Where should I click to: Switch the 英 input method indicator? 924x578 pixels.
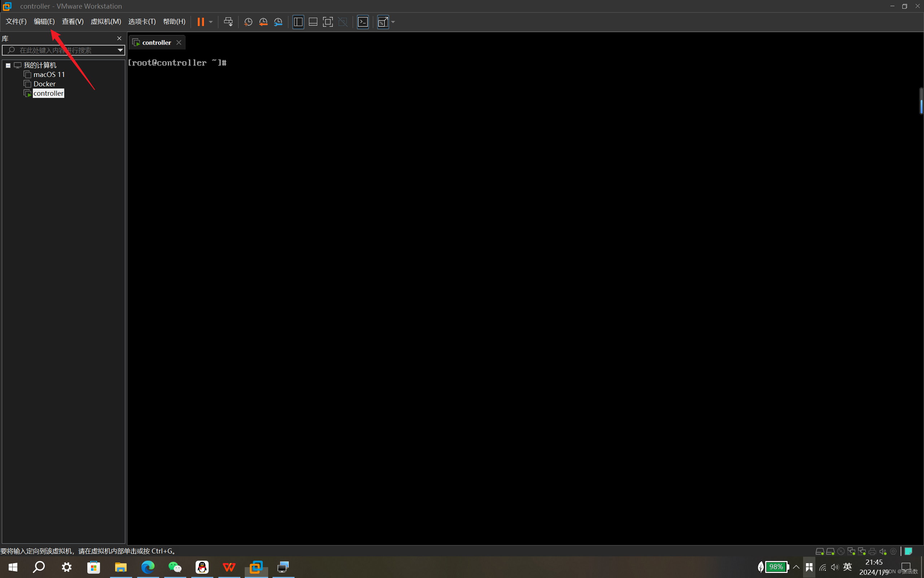click(847, 567)
